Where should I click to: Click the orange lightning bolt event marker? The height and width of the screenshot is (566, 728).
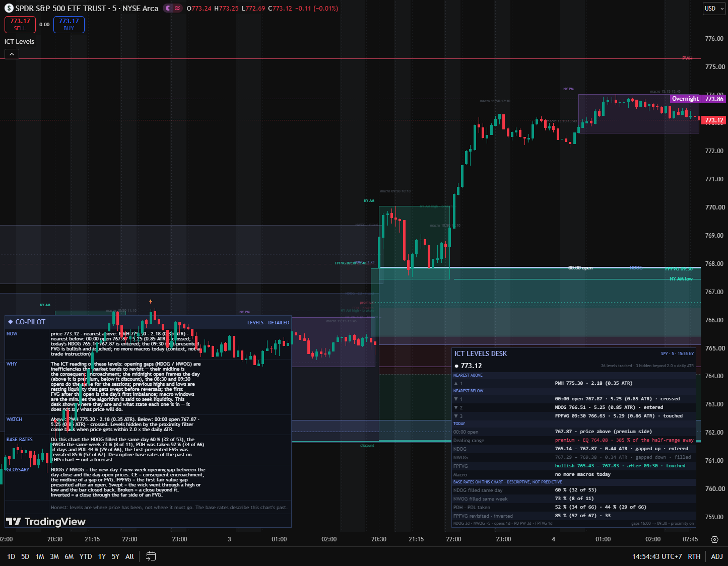click(x=151, y=302)
